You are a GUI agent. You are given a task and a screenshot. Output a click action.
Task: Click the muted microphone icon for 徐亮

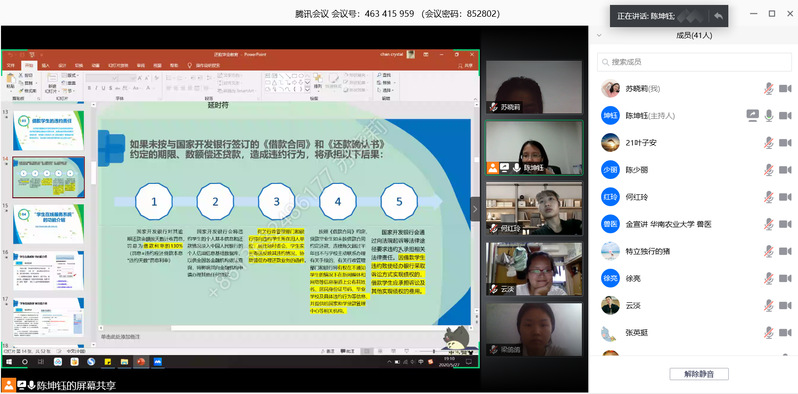769,278
